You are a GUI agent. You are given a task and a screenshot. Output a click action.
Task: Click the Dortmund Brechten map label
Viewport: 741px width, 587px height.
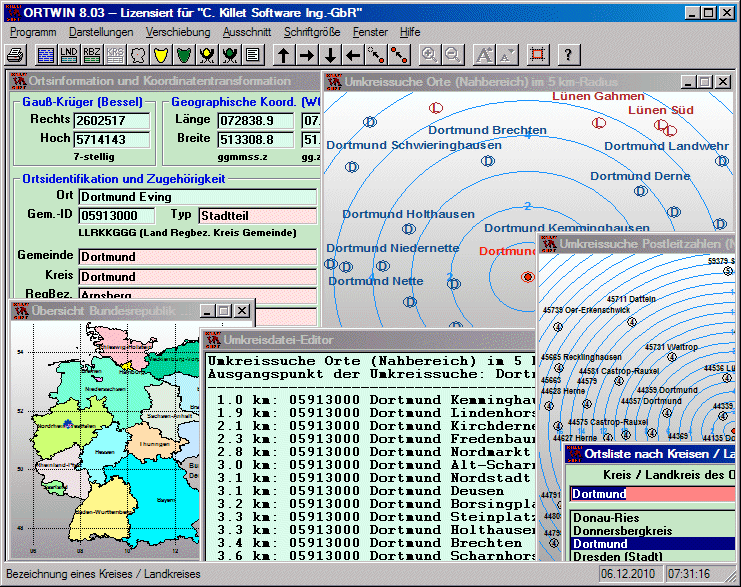(x=487, y=130)
